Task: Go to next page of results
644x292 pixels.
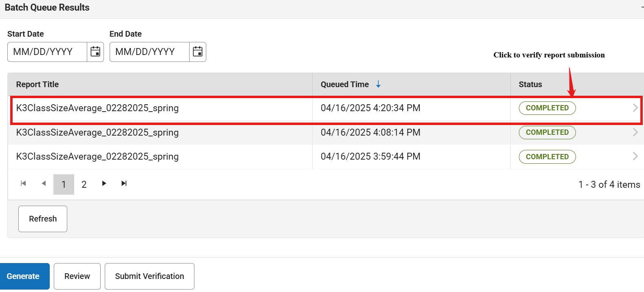Action: (x=104, y=184)
